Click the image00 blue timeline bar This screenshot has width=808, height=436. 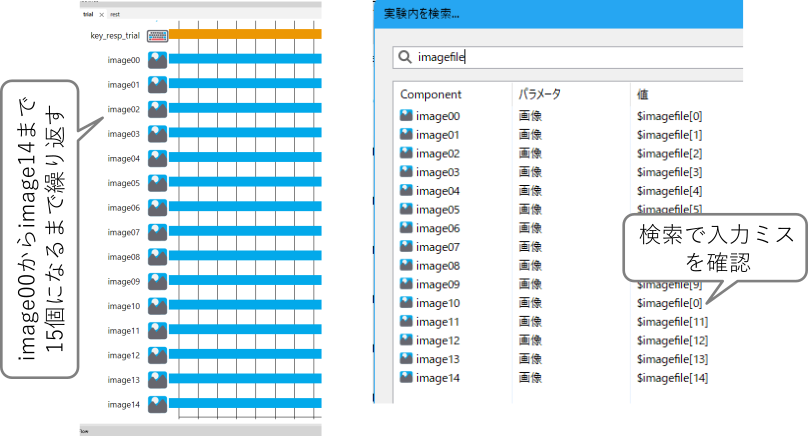pos(245,59)
